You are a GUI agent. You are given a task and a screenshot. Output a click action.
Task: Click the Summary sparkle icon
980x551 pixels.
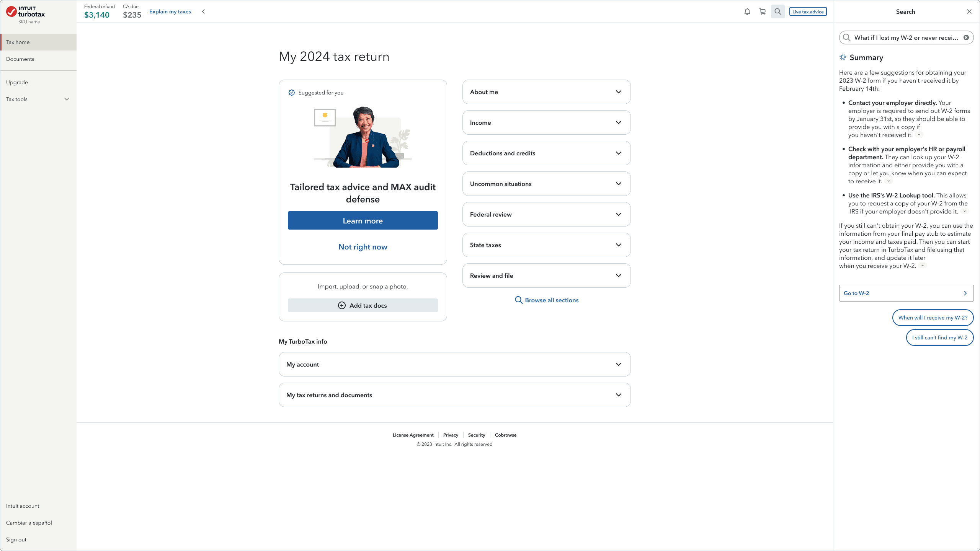843,57
